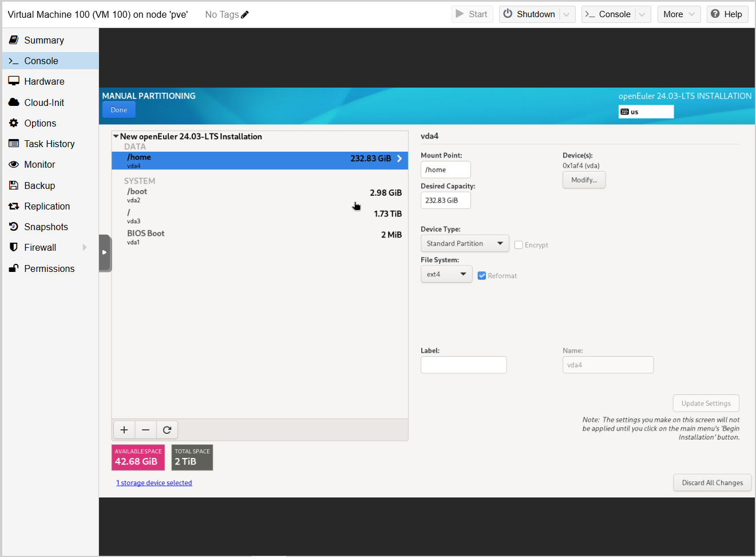Enable the Encrypt checkbox

coord(518,245)
